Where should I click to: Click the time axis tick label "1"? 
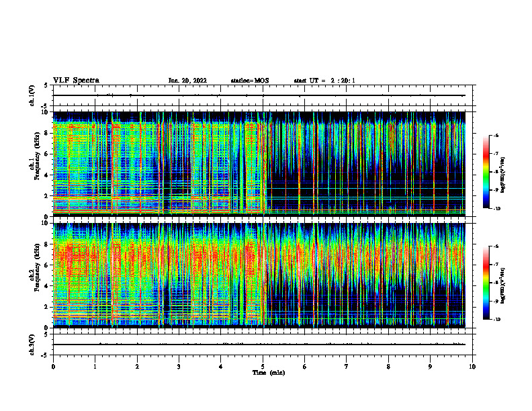pos(95,367)
